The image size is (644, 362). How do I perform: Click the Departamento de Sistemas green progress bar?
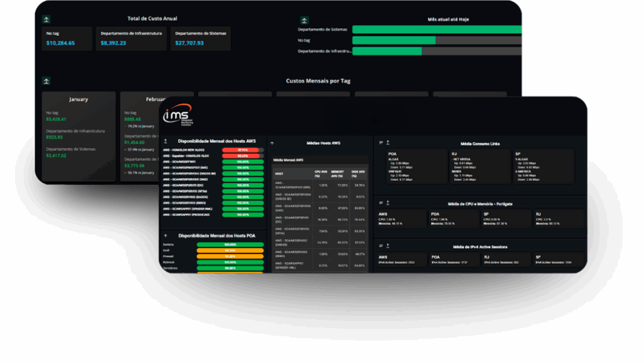click(436, 30)
